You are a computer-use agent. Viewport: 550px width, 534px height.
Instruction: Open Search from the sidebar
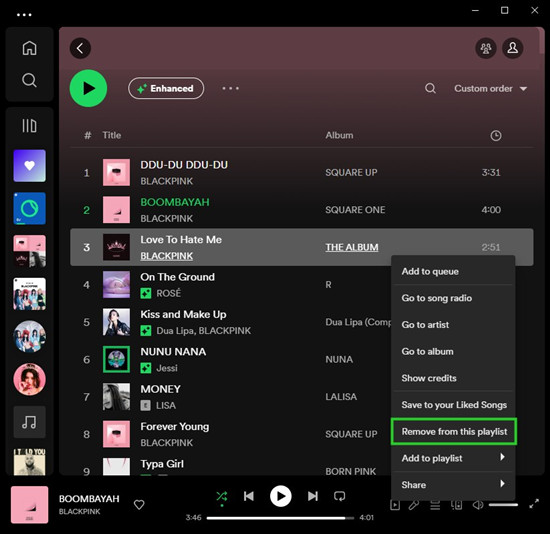point(29,80)
